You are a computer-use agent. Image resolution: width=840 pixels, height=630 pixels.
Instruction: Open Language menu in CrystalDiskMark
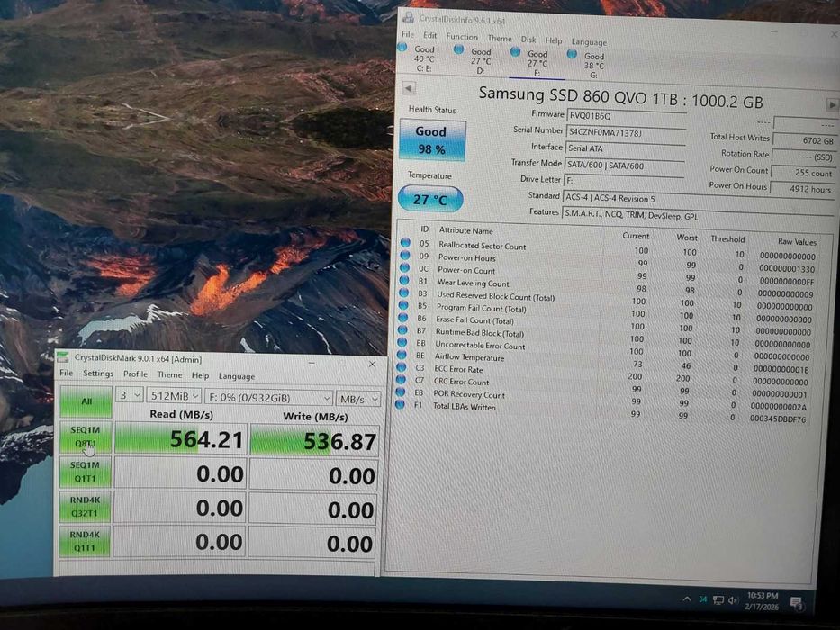point(236,376)
